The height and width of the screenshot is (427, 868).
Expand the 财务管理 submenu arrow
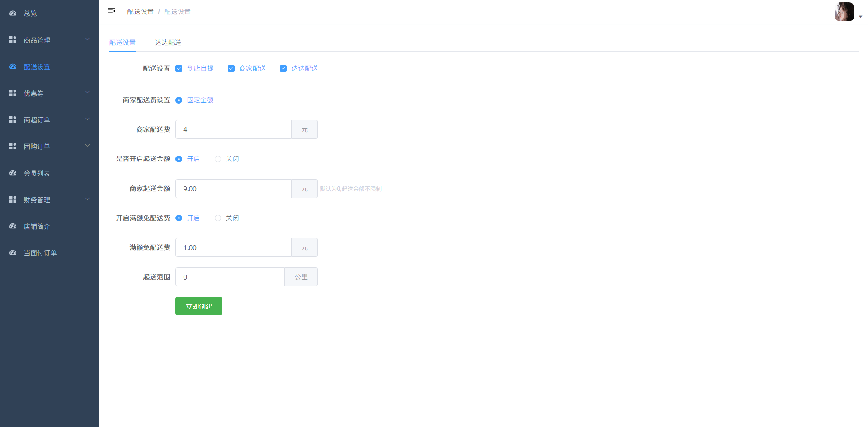pos(88,199)
